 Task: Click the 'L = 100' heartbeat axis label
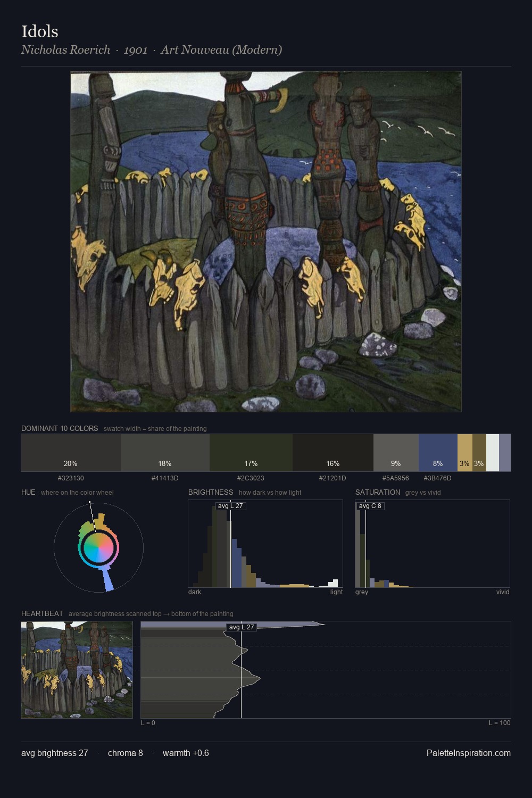(500, 722)
